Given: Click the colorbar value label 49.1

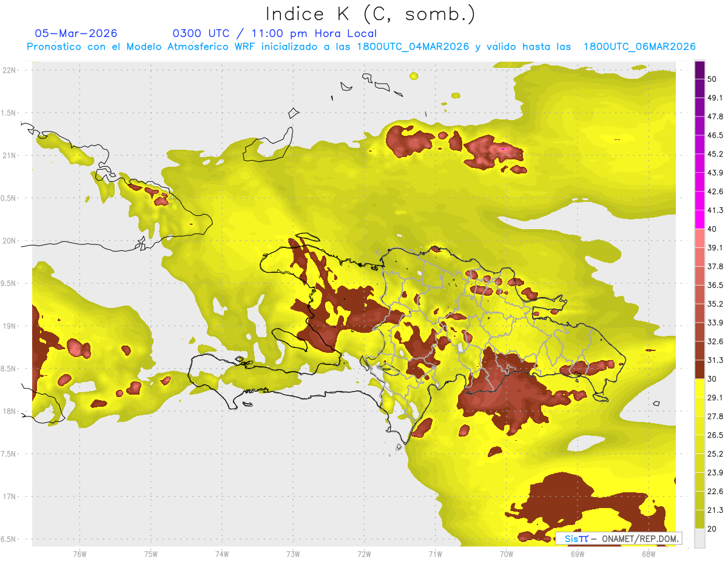Looking at the screenshot, I should (x=715, y=98).
